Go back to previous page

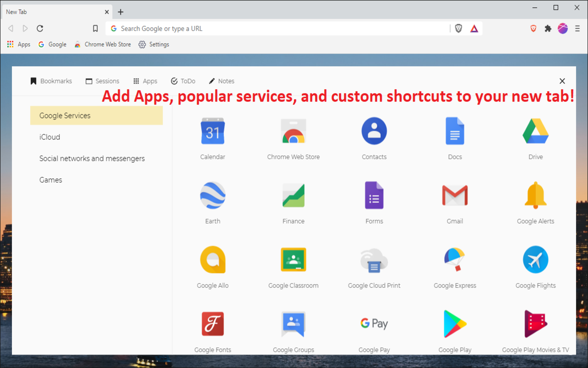click(x=11, y=29)
